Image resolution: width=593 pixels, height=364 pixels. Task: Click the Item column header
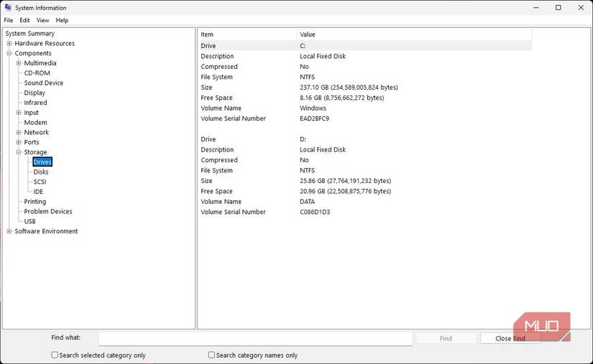247,34
